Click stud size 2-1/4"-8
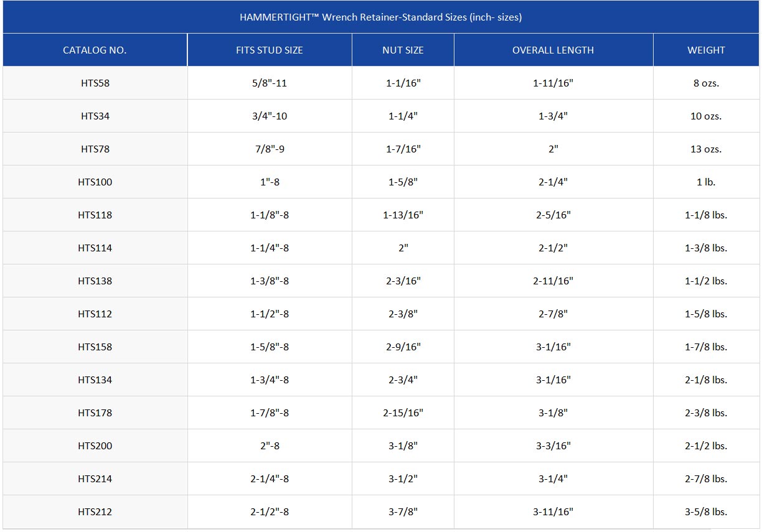The height and width of the screenshot is (532, 762). click(270, 479)
